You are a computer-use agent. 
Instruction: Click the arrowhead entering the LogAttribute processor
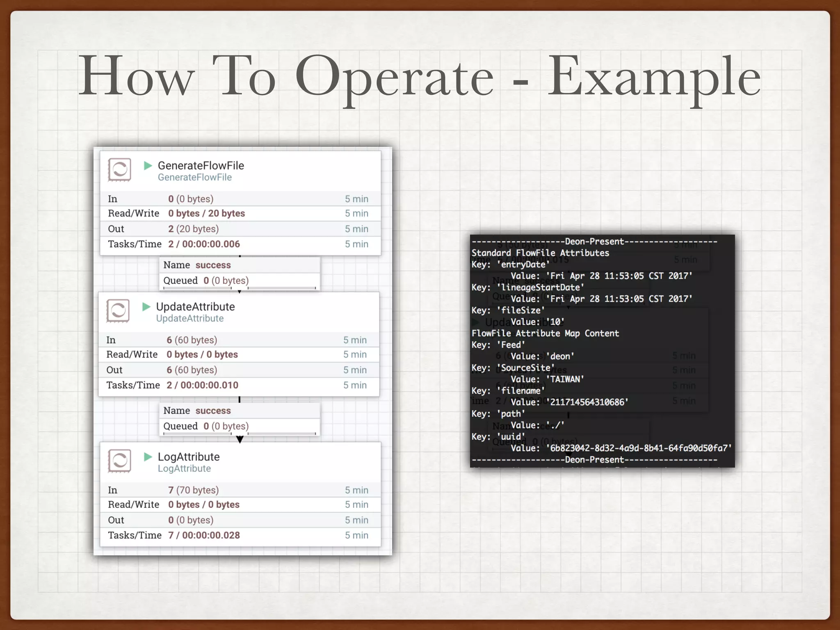coord(240,439)
